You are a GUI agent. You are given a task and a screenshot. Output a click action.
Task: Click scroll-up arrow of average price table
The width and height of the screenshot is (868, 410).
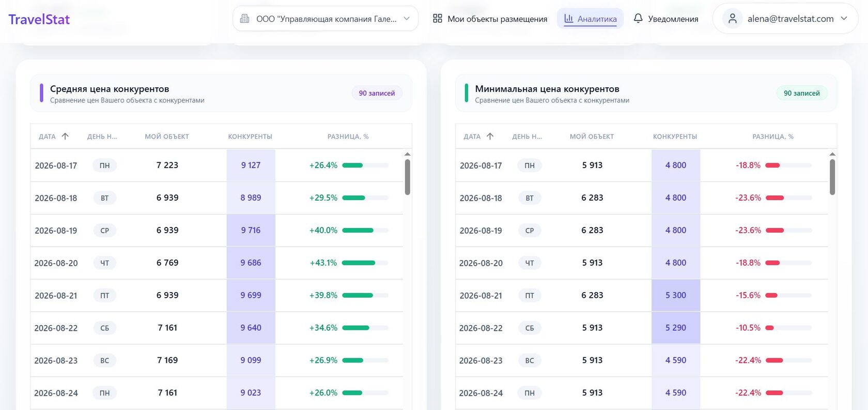pos(407,154)
